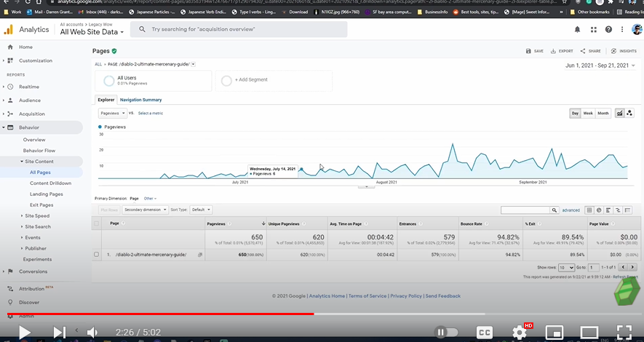Enter fullscreen in the video player

[624, 332]
